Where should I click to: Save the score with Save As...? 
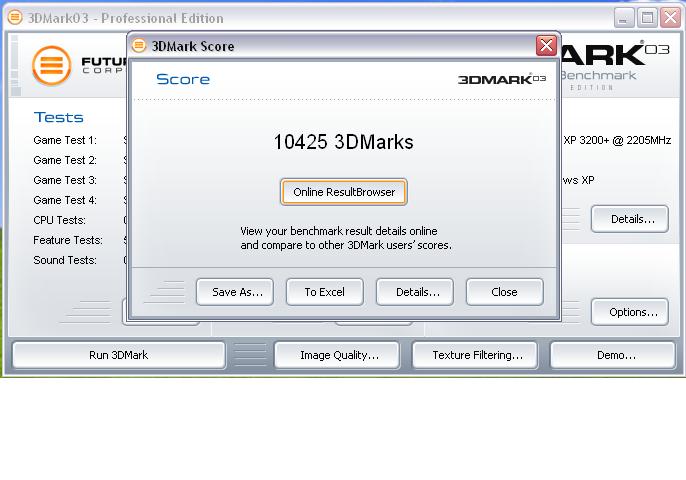(235, 292)
